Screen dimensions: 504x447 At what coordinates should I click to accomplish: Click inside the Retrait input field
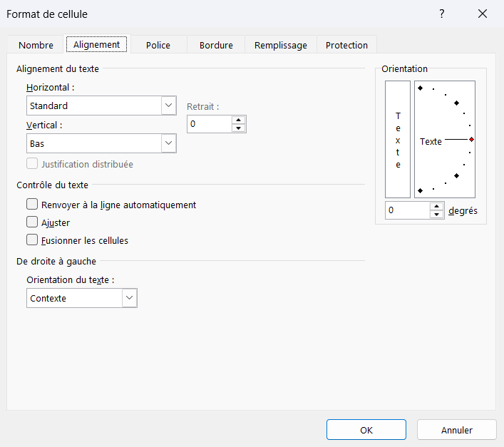click(x=210, y=124)
